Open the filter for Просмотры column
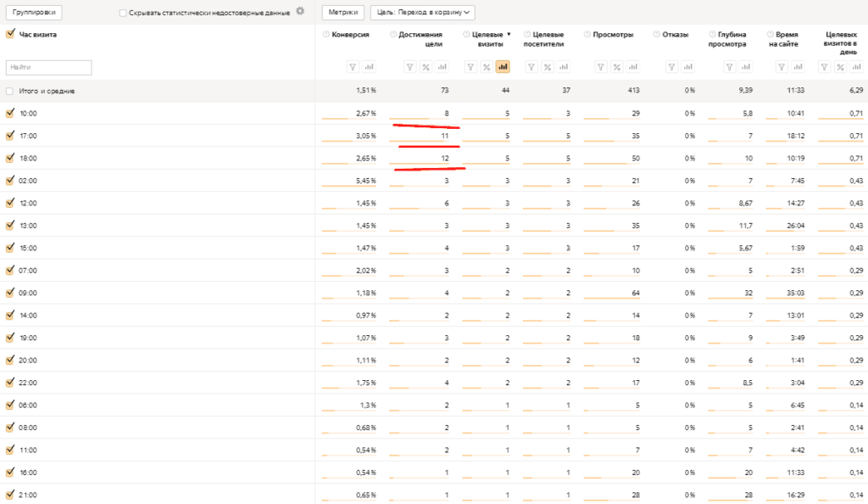Viewport: 868px width, 504px height. pos(600,67)
